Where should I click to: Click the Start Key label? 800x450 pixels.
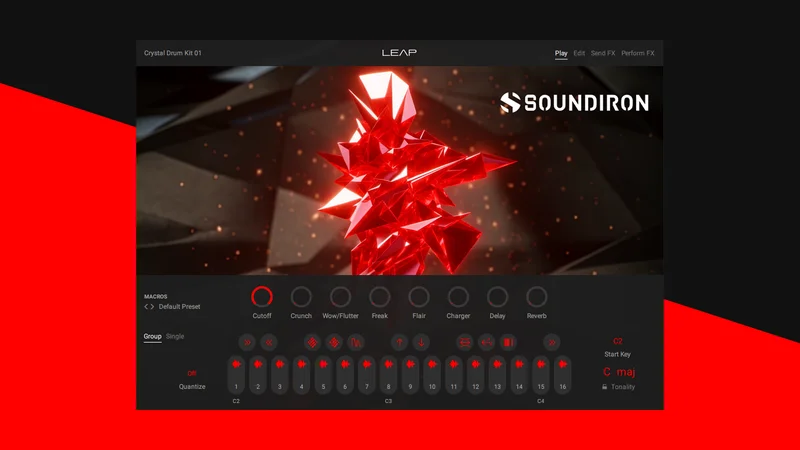[617, 354]
